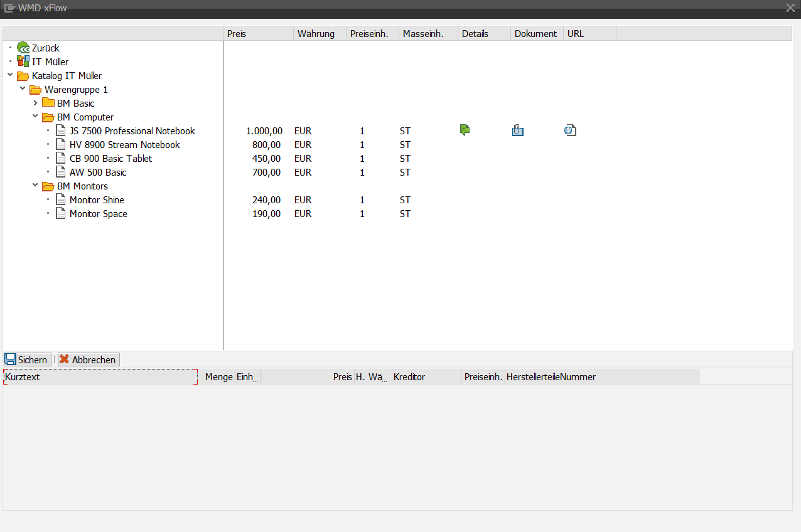Select the CB 900 Basic Tablet item
Viewport: 801px width, 532px height.
[110, 158]
